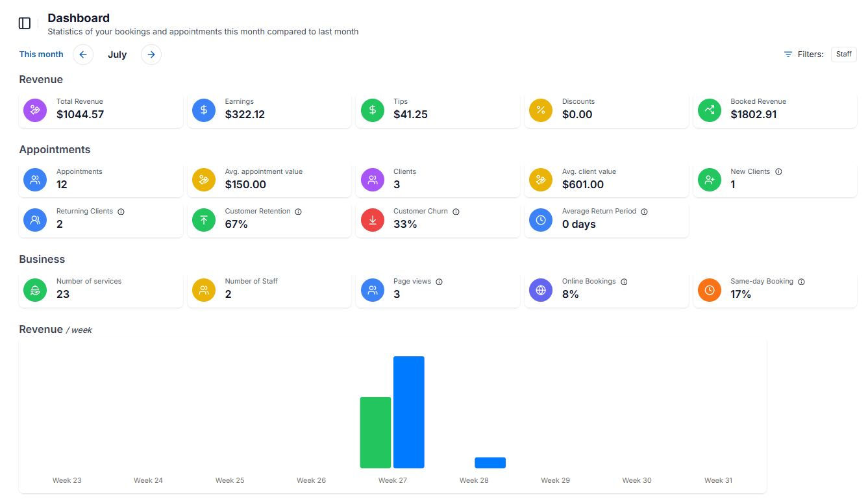Collapse the sidebar panel
868x501 pixels.
tap(24, 23)
